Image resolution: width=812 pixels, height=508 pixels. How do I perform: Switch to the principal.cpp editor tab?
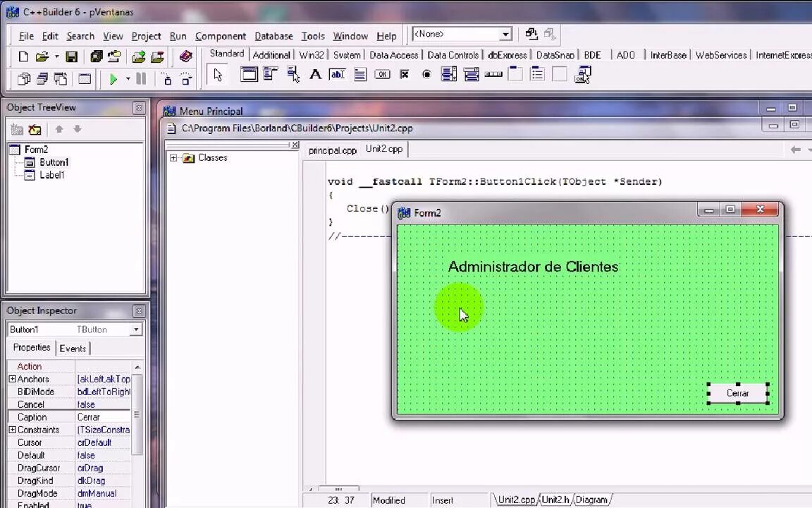(x=333, y=150)
